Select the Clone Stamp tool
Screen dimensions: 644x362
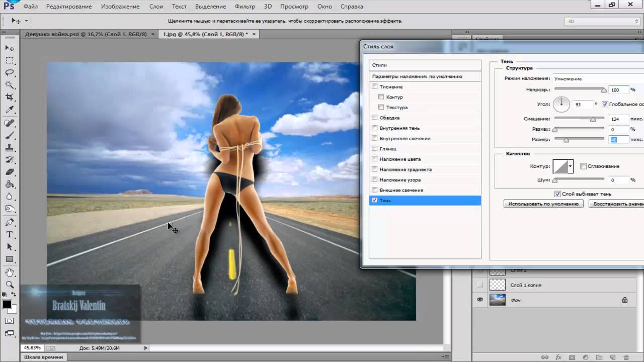click(x=10, y=148)
